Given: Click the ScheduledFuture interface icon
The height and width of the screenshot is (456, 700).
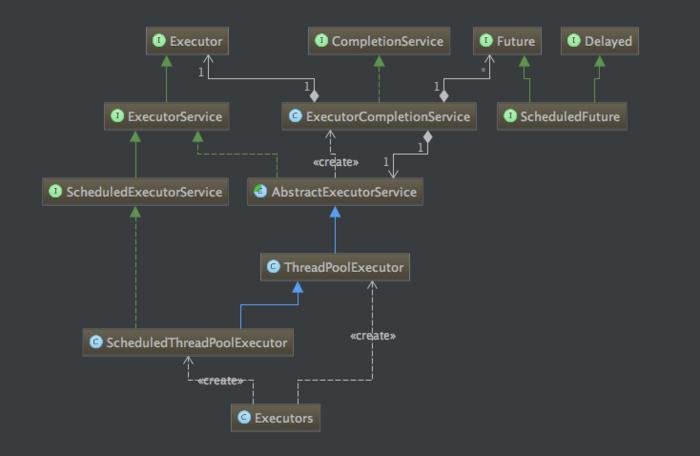Looking at the screenshot, I should tap(510, 116).
